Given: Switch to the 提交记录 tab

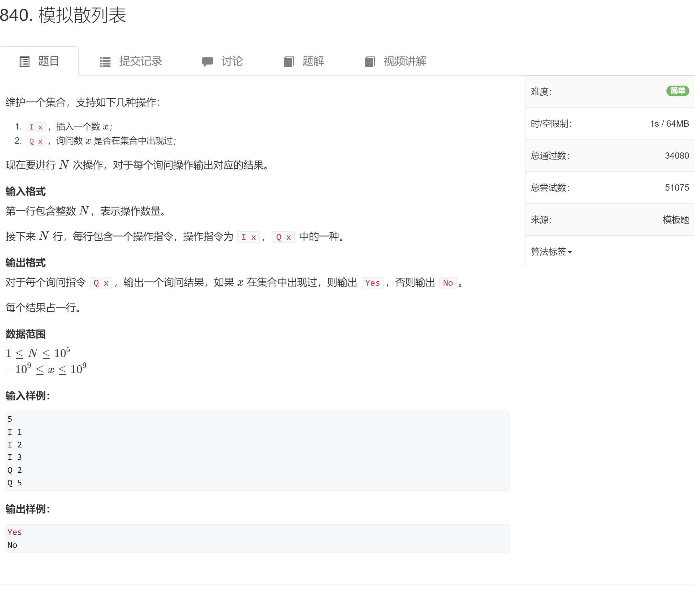Looking at the screenshot, I should coord(140,61).
